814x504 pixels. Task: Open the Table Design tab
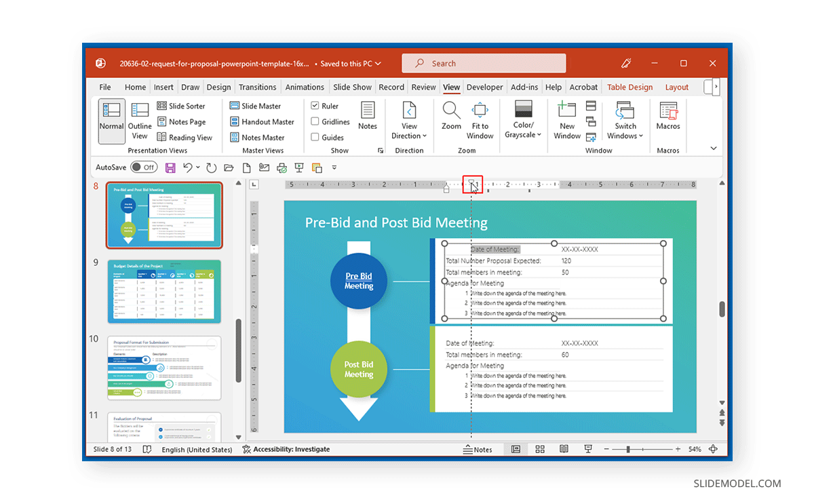coord(629,87)
